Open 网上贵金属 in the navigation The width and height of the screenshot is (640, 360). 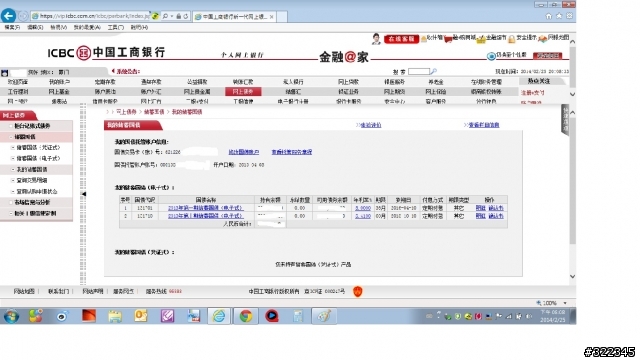[x=197, y=92]
